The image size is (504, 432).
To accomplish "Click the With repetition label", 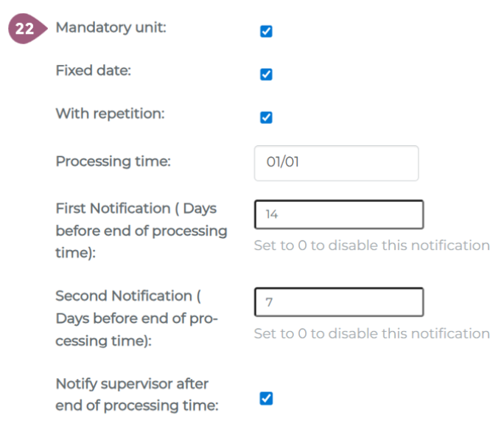I will 110,114.
